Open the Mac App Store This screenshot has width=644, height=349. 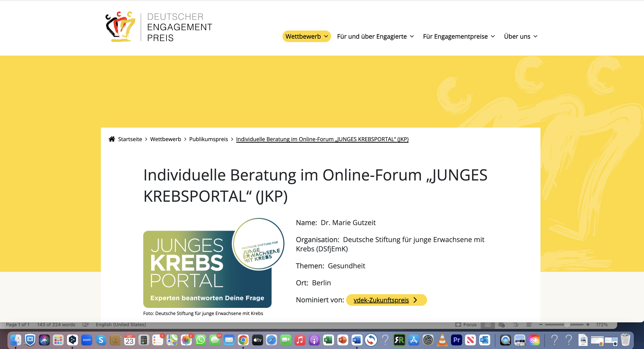[414, 340]
